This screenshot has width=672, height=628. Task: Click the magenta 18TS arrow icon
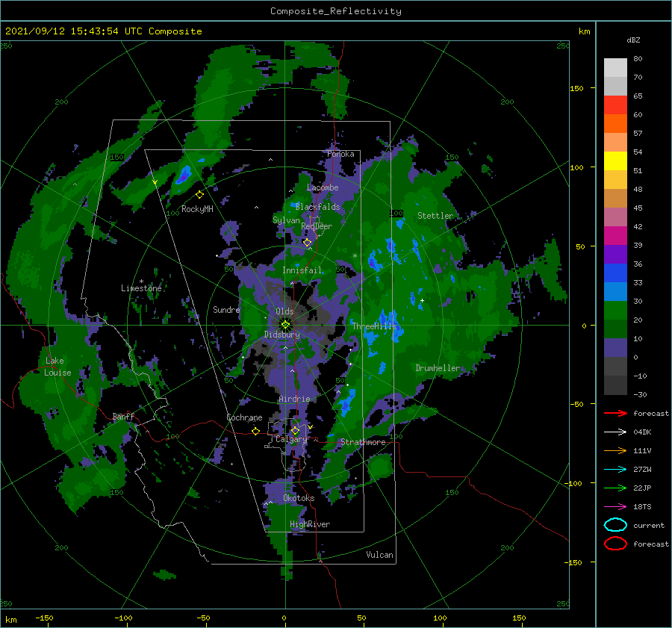point(615,507)
